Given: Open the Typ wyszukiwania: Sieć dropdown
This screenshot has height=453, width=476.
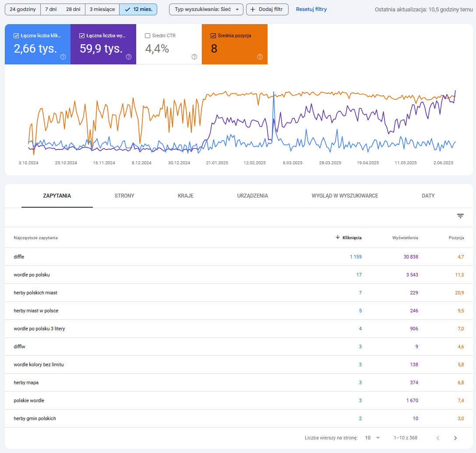Looking at the screenshot, I should coord(206,9).
